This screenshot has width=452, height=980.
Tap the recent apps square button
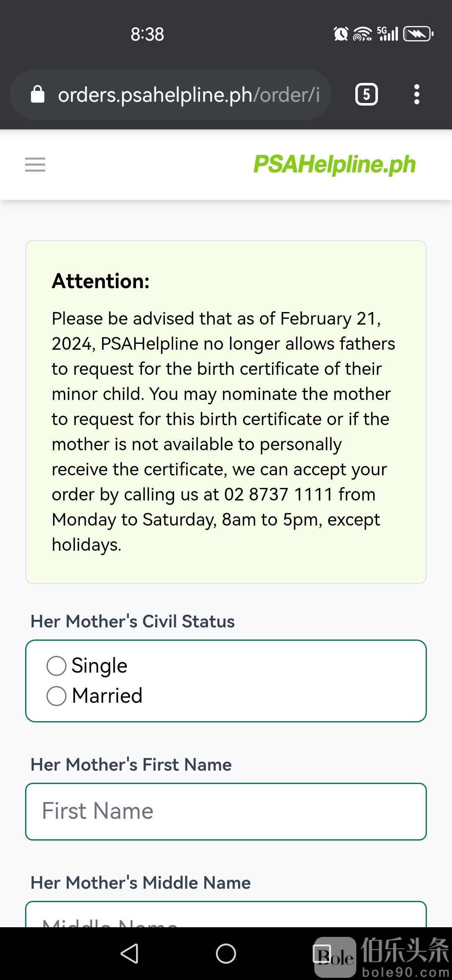[322, 954]
